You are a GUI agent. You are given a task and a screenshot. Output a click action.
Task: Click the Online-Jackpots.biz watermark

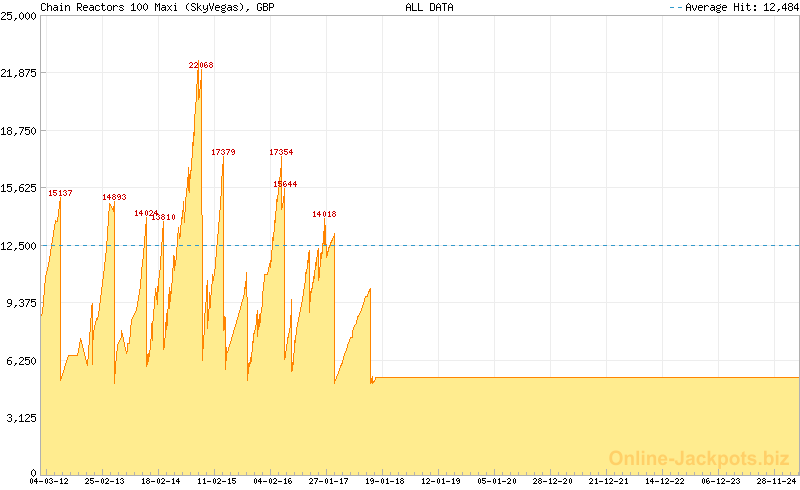pos(693,458)
